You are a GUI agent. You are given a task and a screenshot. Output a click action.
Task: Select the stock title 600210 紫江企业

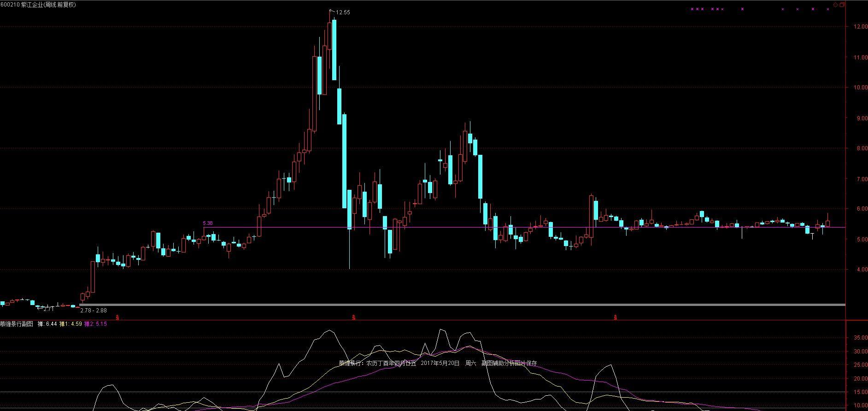pos(21,5)
